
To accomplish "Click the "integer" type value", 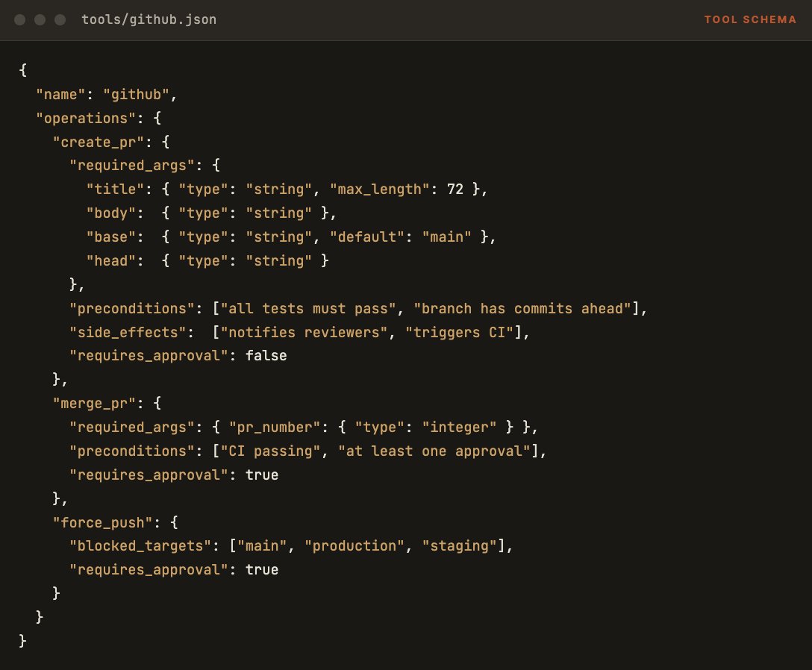I will coord(460,427).
